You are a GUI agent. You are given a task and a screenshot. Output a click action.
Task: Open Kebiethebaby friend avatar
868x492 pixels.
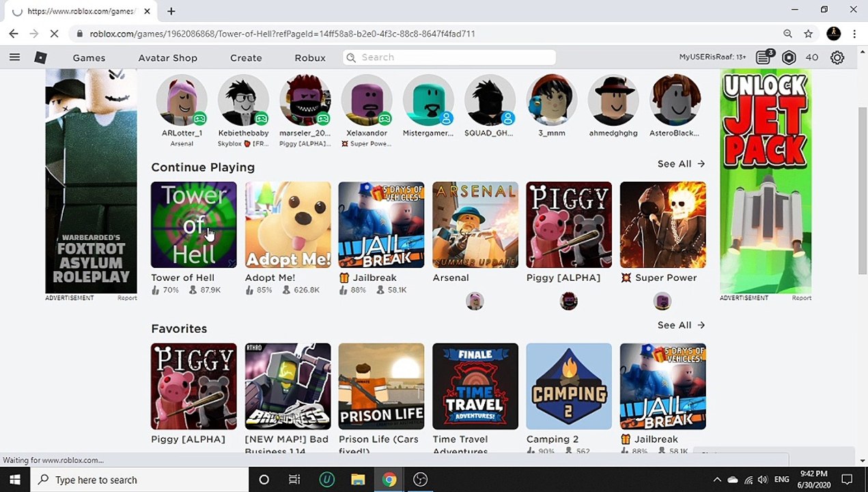pyautogui.click(x=243, y=101)
